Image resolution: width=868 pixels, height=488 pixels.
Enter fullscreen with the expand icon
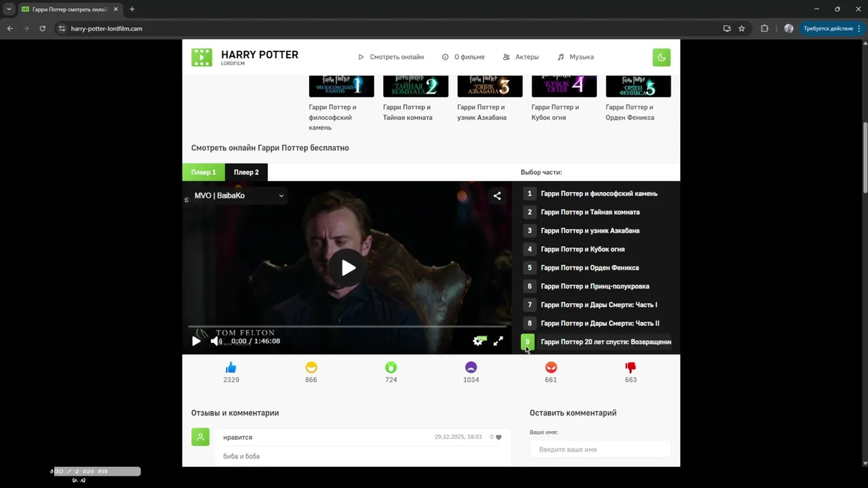pyautogui.click(x=498, y=341)
